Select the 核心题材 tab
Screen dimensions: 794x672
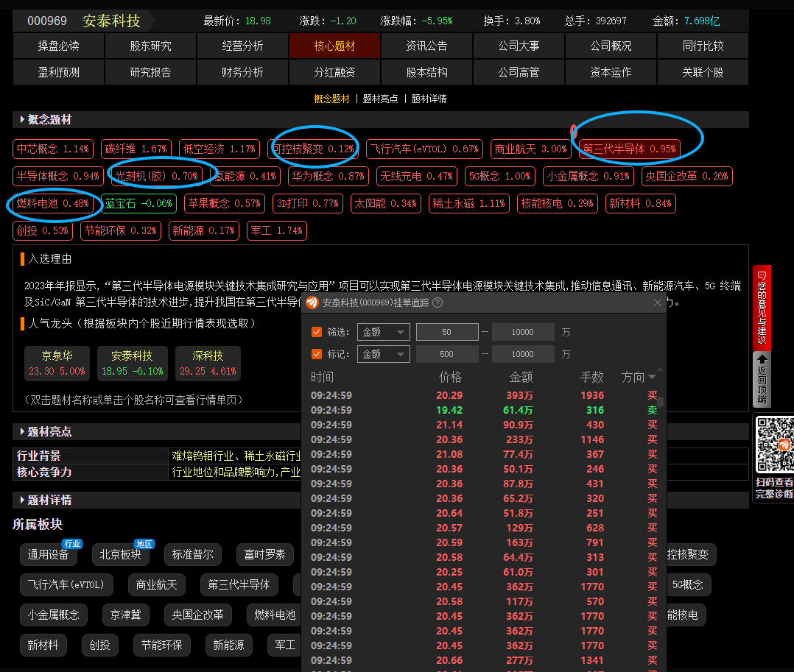334,46
